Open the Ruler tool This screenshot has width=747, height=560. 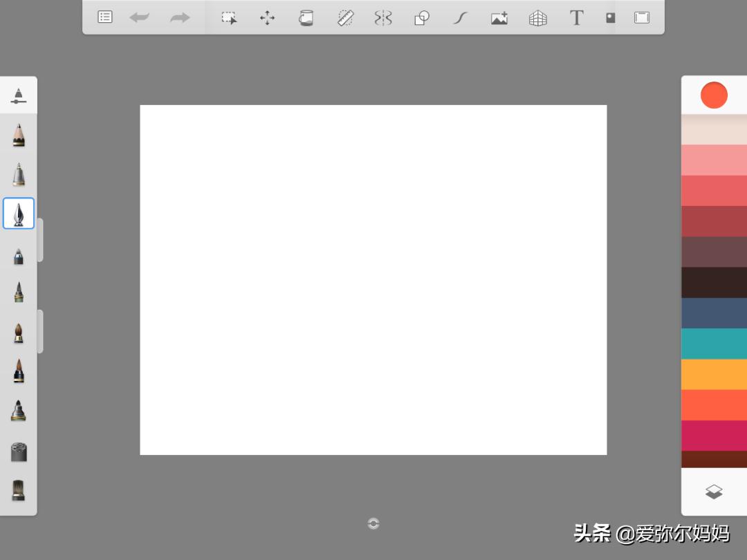point(344,17)
